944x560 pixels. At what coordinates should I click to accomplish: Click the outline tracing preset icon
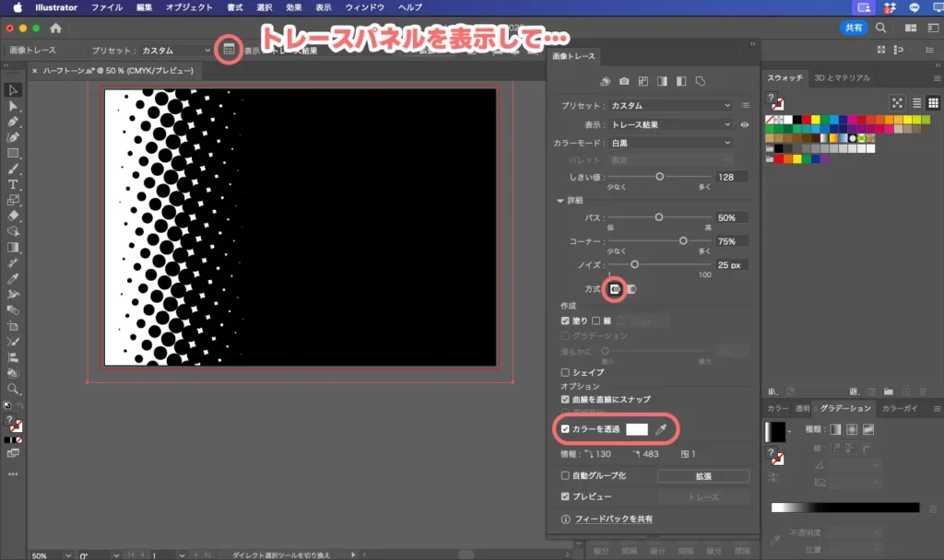tap(699, 81)
